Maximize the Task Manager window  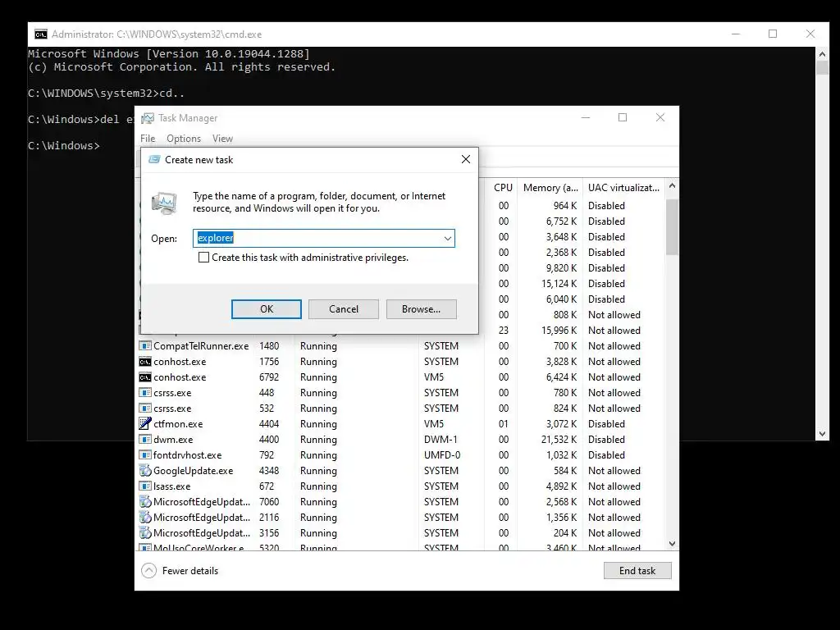623,118
